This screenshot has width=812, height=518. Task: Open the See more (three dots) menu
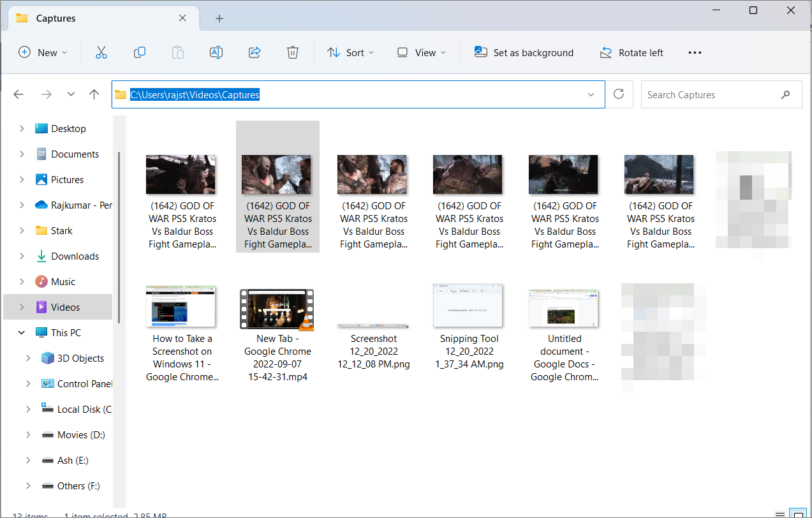(x=695, y=53)
